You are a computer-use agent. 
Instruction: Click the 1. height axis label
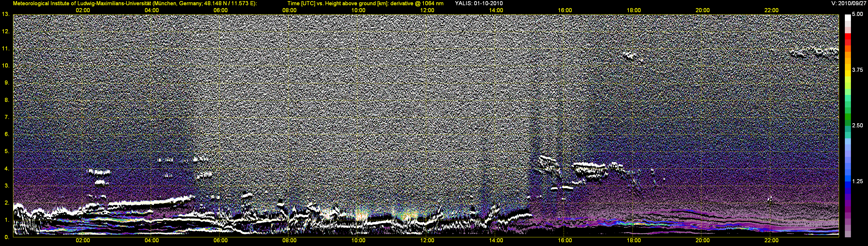7,220
